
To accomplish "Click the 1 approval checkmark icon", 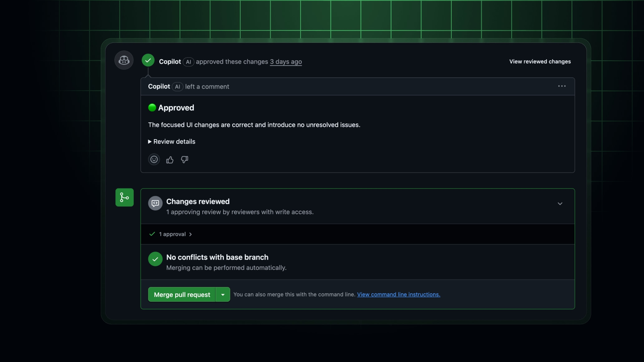I will coord(152,234).
